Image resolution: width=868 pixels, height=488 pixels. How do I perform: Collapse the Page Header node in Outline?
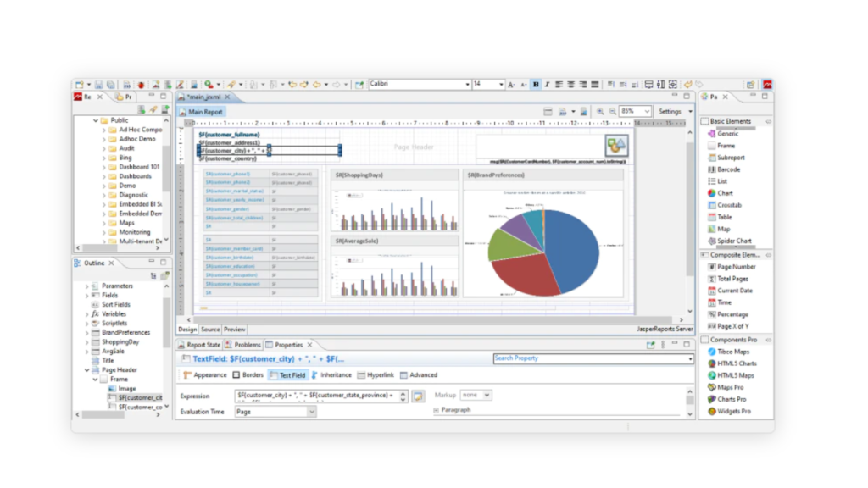[x=86, y=370]
